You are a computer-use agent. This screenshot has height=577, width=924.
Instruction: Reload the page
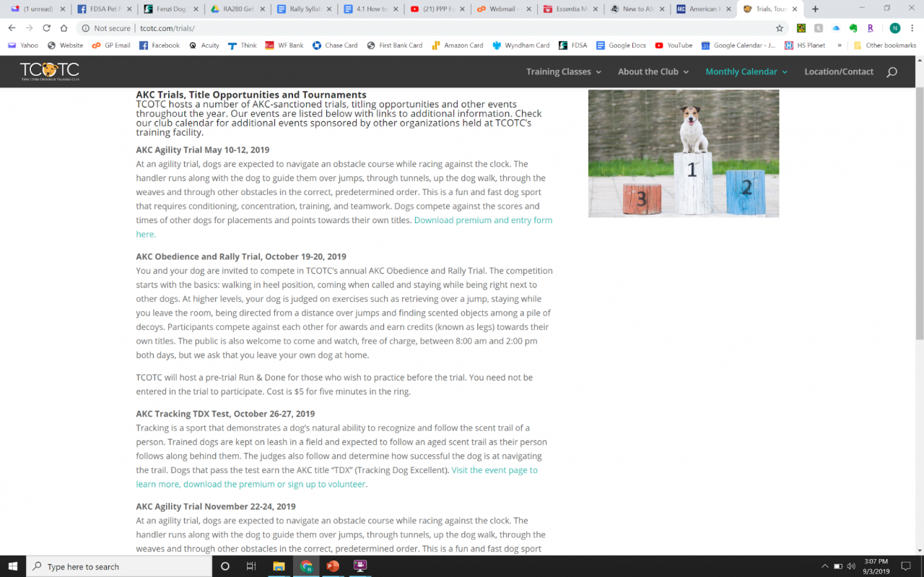(x=46, y=28)
